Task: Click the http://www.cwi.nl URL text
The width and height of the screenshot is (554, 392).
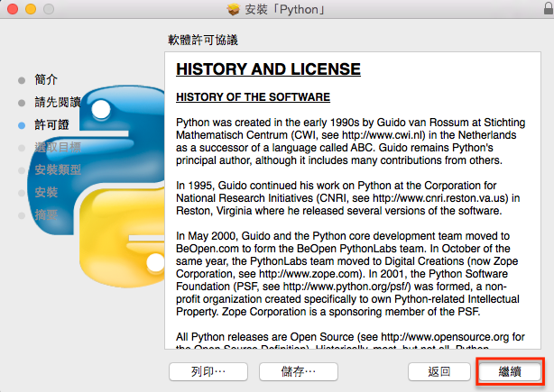Action: (x=383, y=135)
